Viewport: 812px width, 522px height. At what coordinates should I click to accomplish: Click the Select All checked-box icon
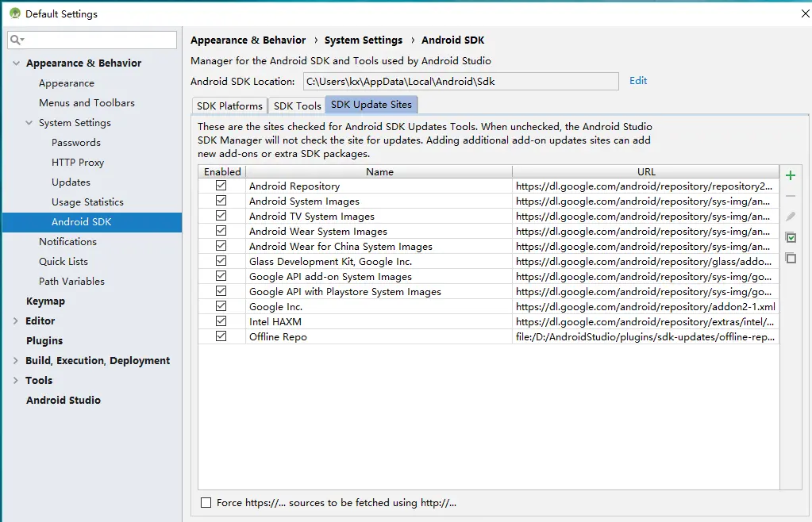(790, 237)
